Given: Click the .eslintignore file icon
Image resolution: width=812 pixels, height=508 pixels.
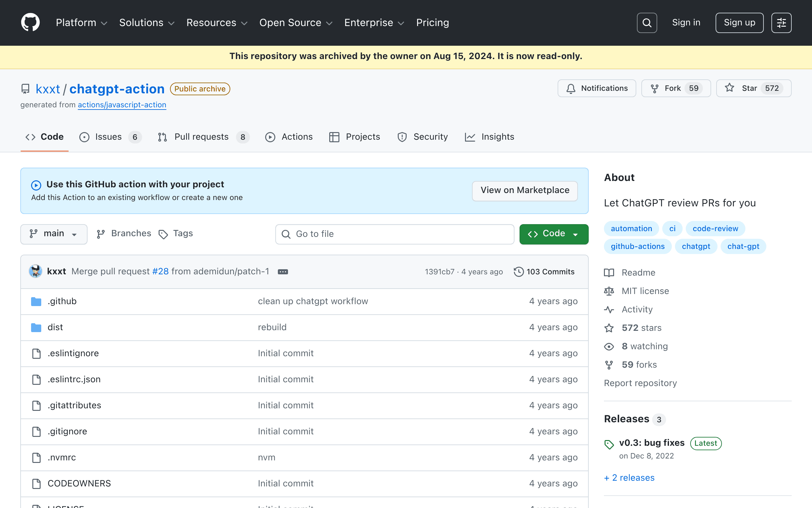Looking at the screenshot, I should point(36,353).
